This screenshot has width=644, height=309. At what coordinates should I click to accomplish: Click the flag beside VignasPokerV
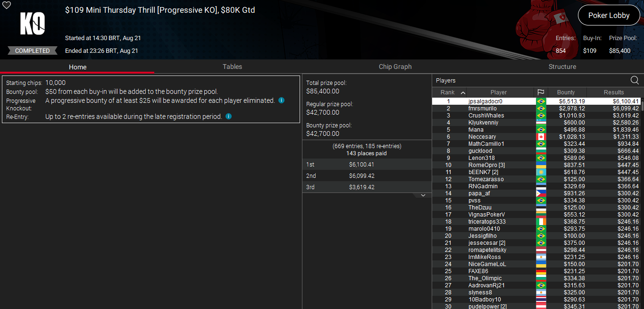(x=541, y=215)
